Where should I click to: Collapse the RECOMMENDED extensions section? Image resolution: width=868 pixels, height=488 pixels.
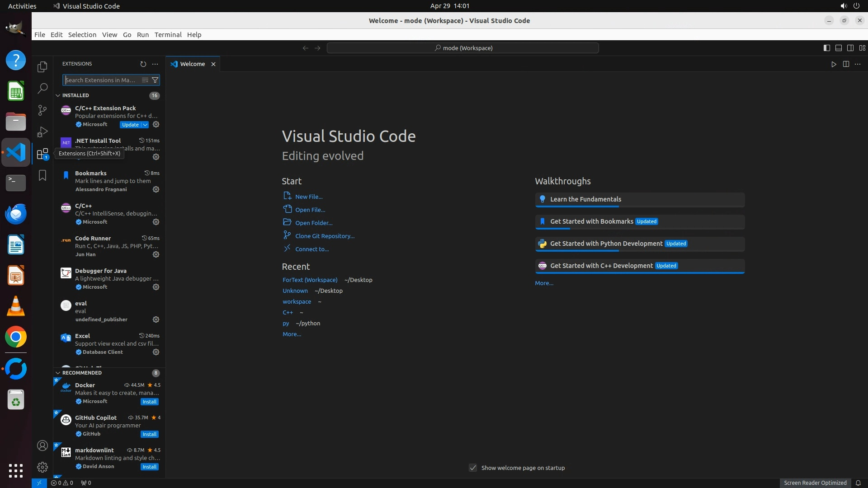click(58, 373)
